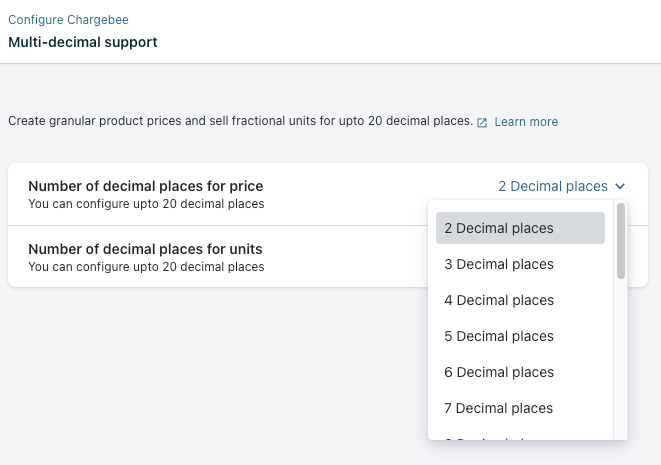Click the chevron arrow of price decimal dropdown
This screenshot has height=465, width=661.
click(620, 186)
